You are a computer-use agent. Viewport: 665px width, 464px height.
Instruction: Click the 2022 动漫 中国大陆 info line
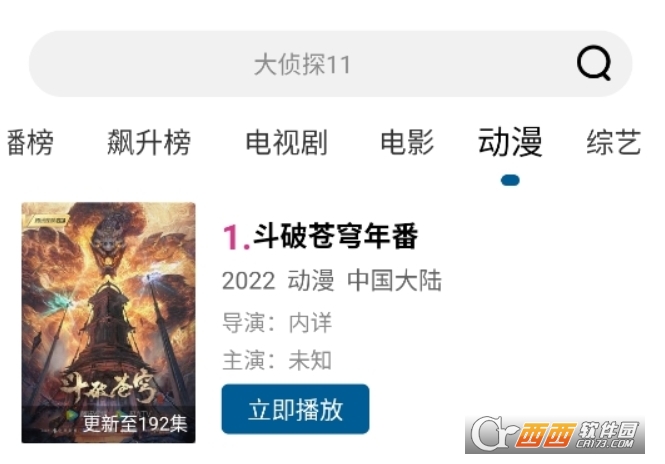point(332,281)
